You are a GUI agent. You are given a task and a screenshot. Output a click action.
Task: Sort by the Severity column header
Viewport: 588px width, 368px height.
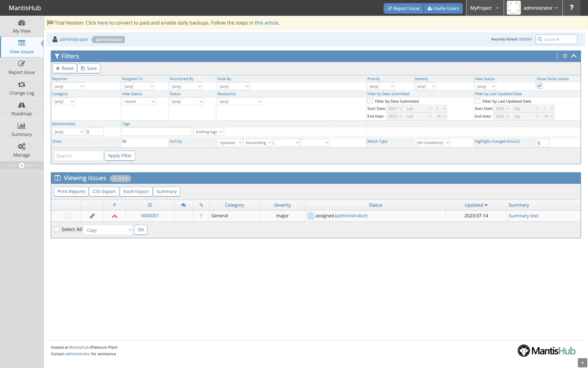point(282,205)
